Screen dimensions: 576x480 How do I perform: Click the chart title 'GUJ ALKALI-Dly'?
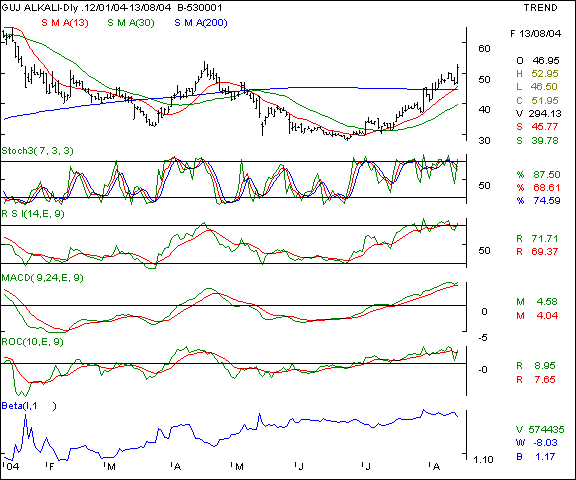(x=40, y=8)
